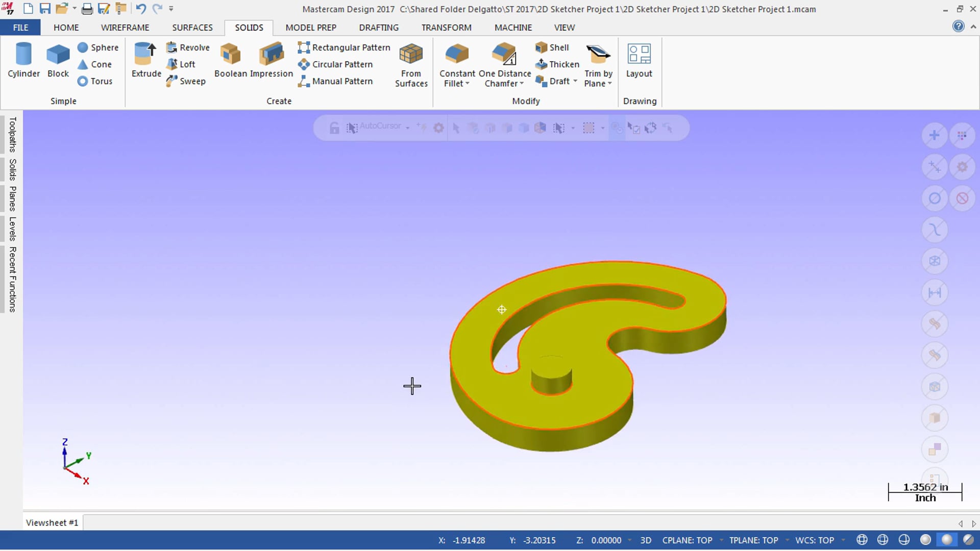Click the Trim by Plane tool
The width and height of the screenshot is (980, 551).
click(597, 65)
